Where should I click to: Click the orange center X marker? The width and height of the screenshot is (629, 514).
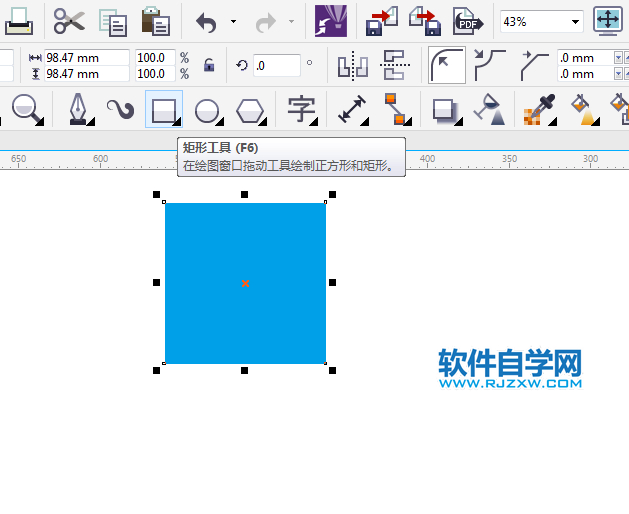(x=246, y=284)
